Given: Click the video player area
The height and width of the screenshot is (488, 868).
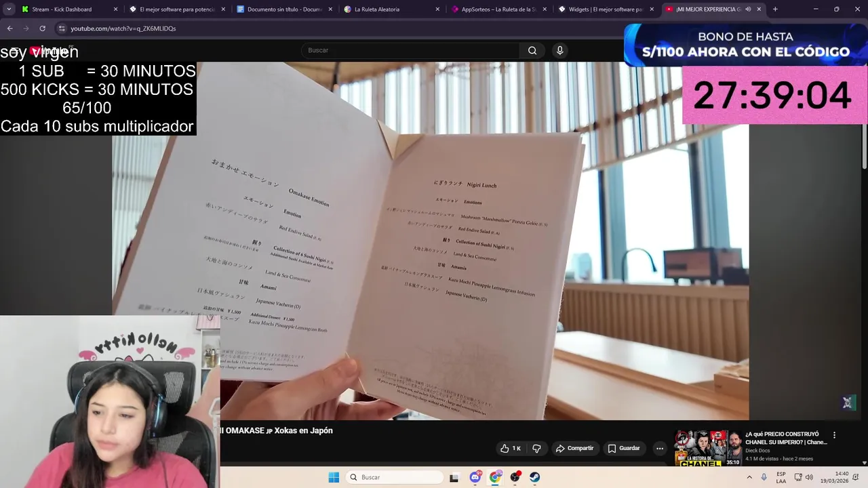Looking at the screenshot, I should (x=431, y=241).
